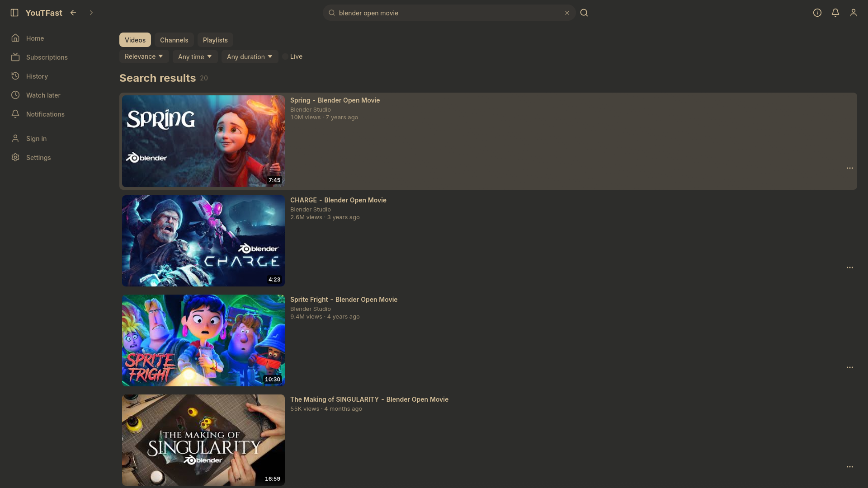
Task: Click the Home icon in the sidebar
Action: tap(15, 38)
